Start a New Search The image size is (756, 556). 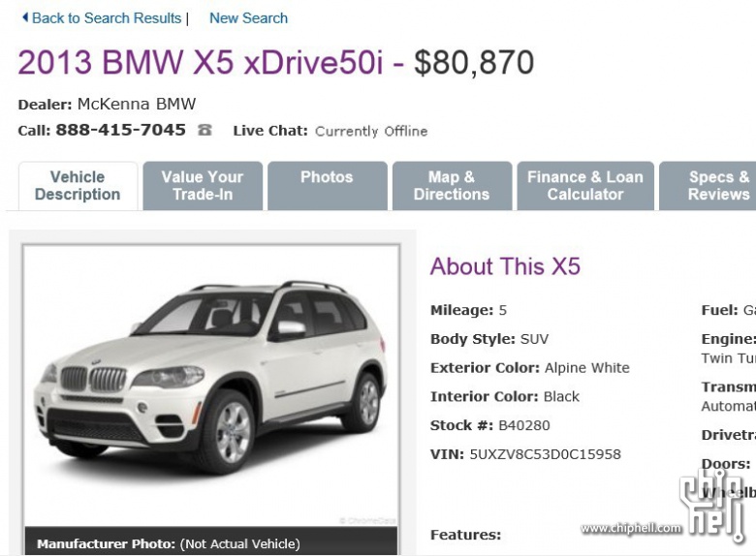click(248, 18)
